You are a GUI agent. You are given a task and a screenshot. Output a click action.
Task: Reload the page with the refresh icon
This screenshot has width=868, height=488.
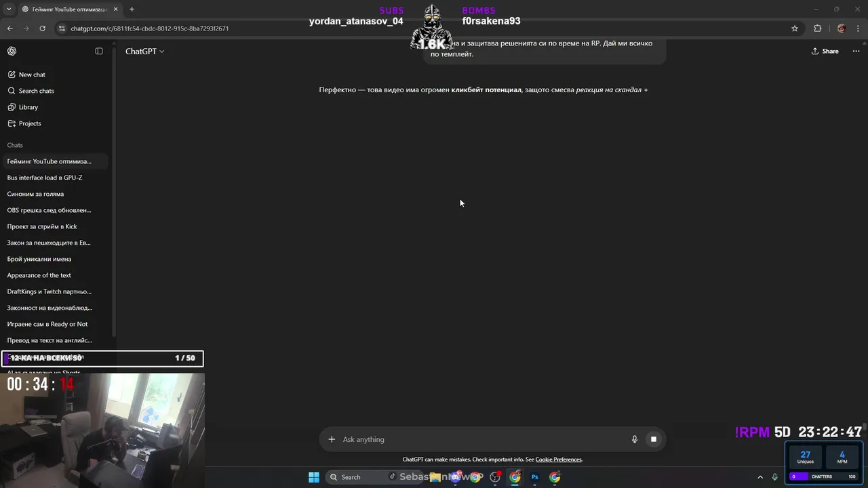coord(42,28)
